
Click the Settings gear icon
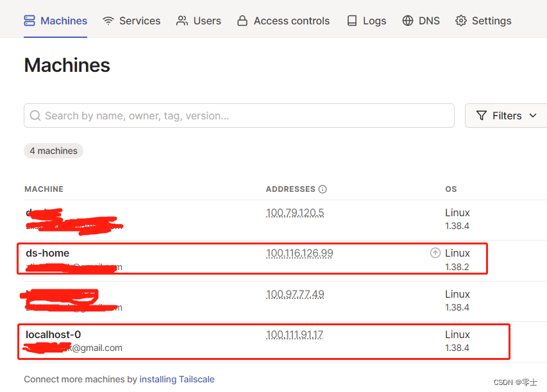[461, 21]
